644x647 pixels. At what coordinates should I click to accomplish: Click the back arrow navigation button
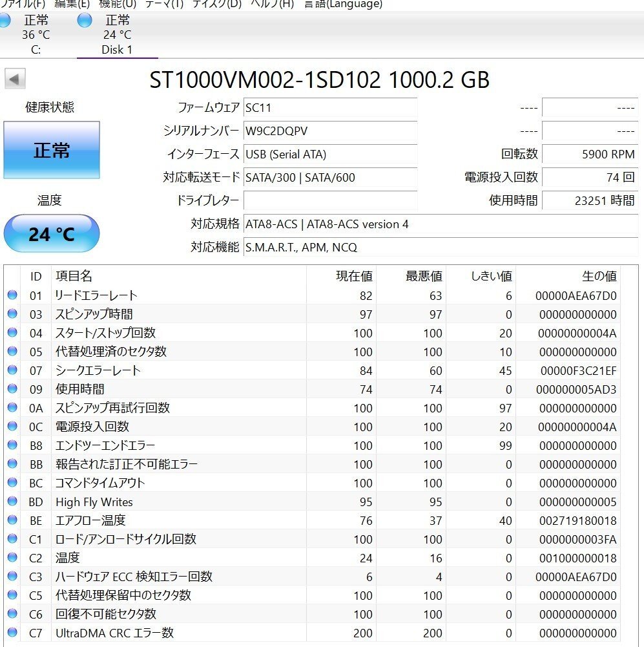[14, 79]
